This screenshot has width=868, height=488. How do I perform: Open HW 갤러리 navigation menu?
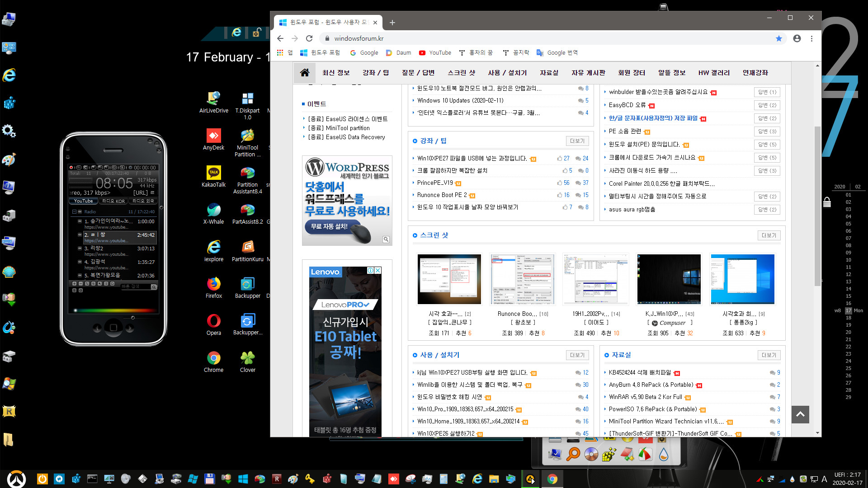714,73
